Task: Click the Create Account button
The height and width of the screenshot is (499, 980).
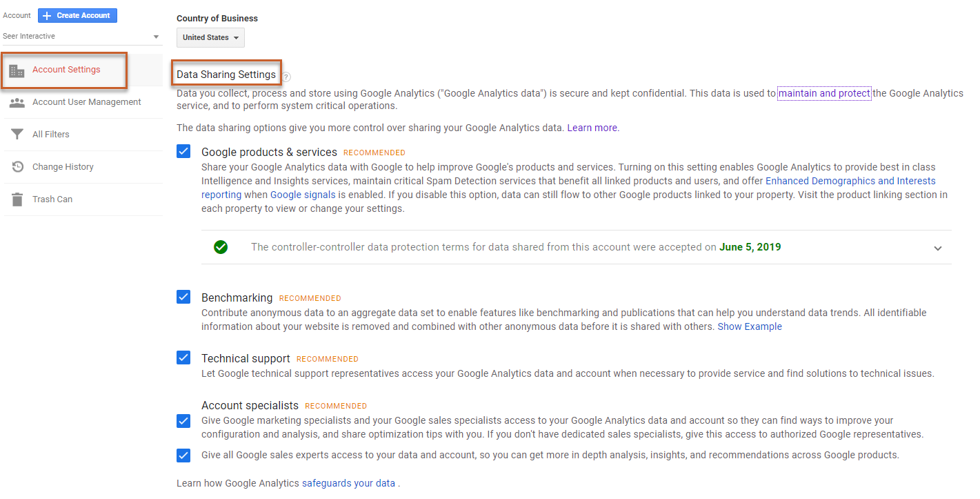Action: click(77, 15)
